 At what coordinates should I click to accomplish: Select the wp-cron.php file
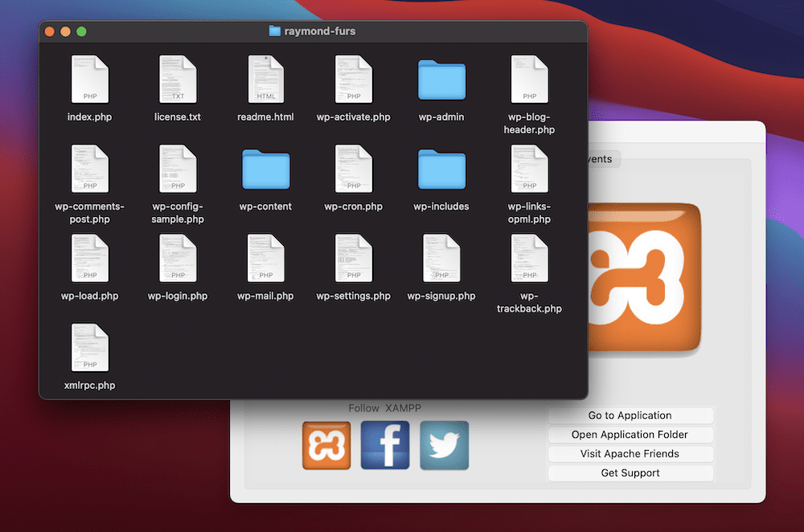coord(353,169)
